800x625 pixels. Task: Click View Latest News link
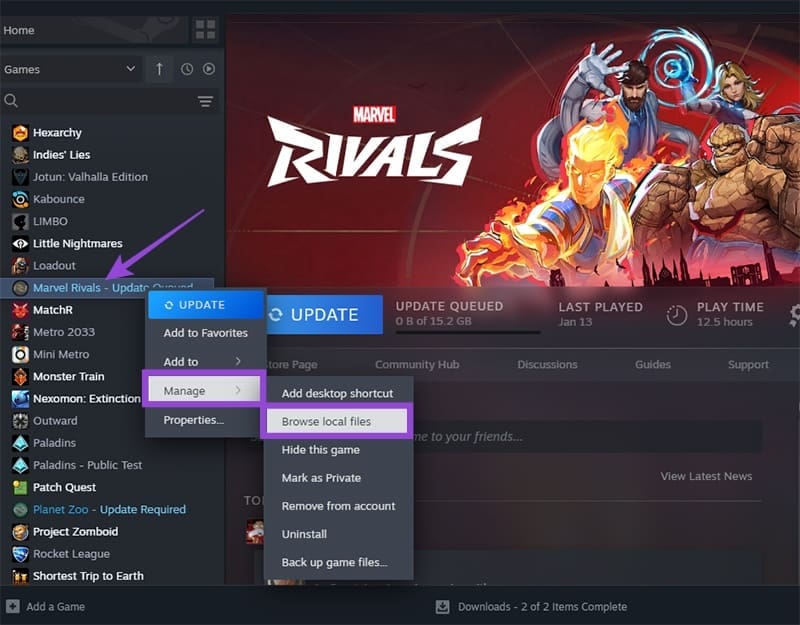pyautogui.click(x=706, y=476)
